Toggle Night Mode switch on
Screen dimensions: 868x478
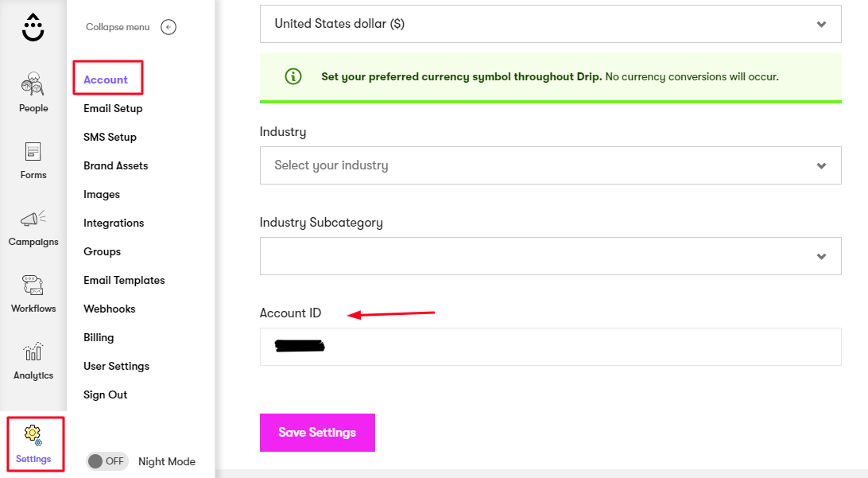[107, 461]
